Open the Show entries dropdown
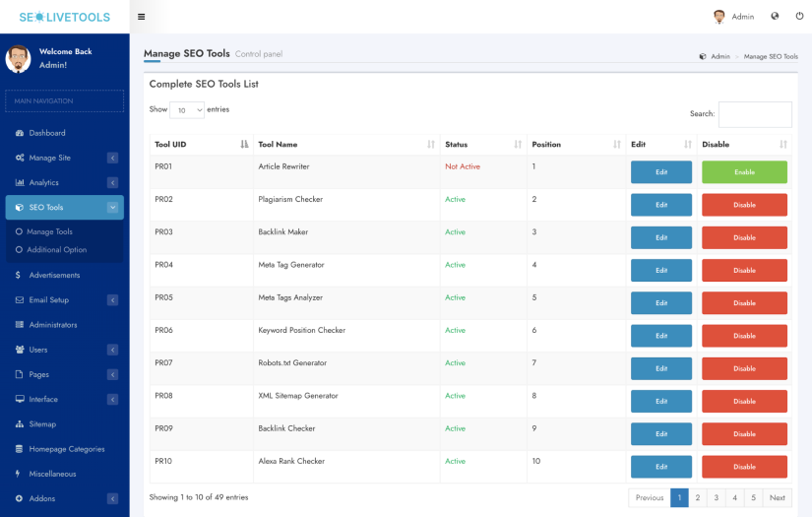Viewport: 812px width, 517px height. click(x=187, y=110)
